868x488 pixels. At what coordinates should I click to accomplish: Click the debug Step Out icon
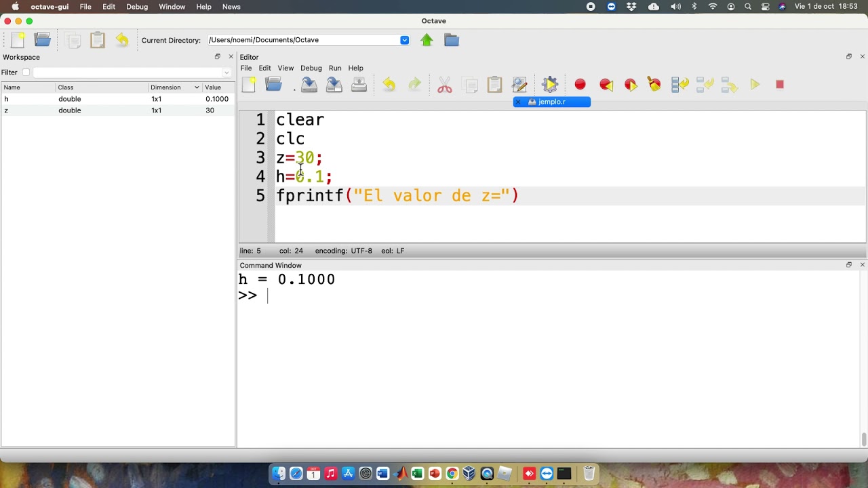(x=729, y=85)
